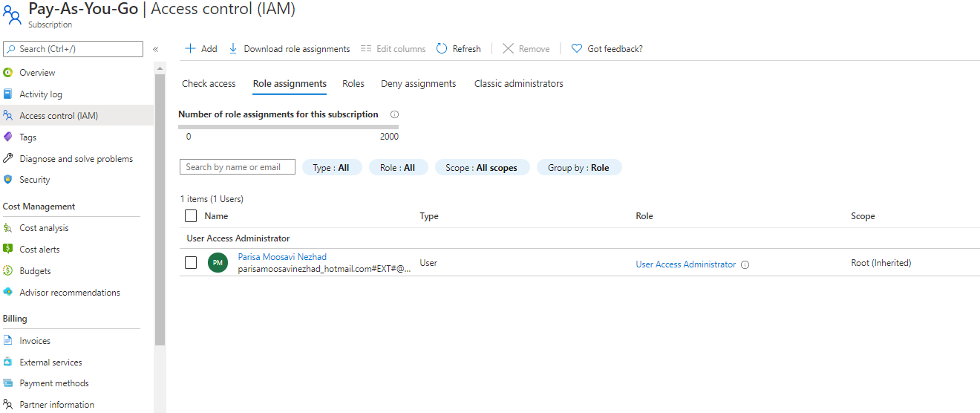Click the Payment methods card icon
The width and height of the screenshot is (980, 413).
[x=8, y=383]
